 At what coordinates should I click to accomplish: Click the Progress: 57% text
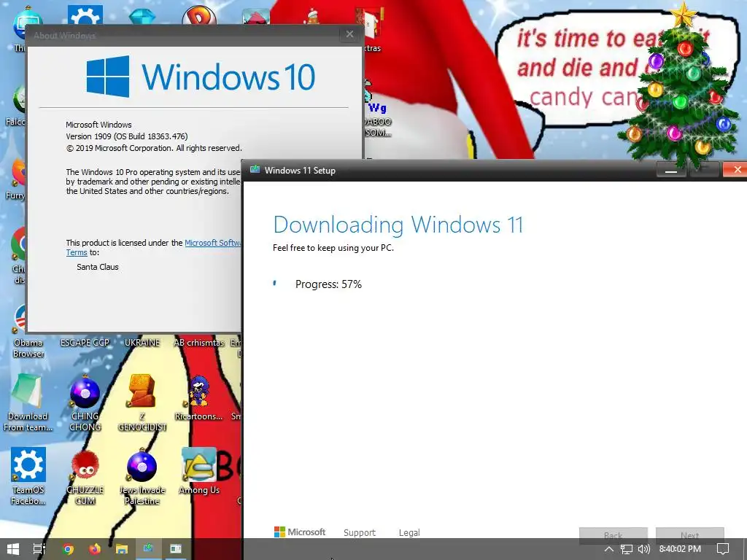(328, 284)
